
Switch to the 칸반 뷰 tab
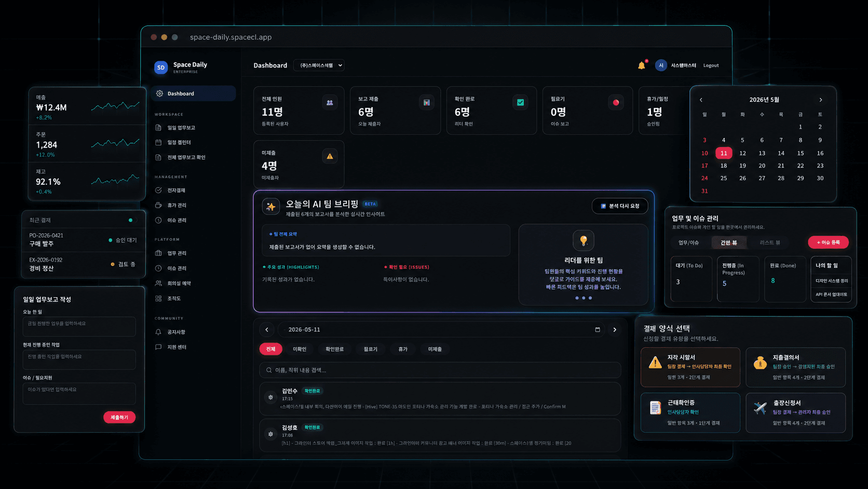(x=728, y=243)
